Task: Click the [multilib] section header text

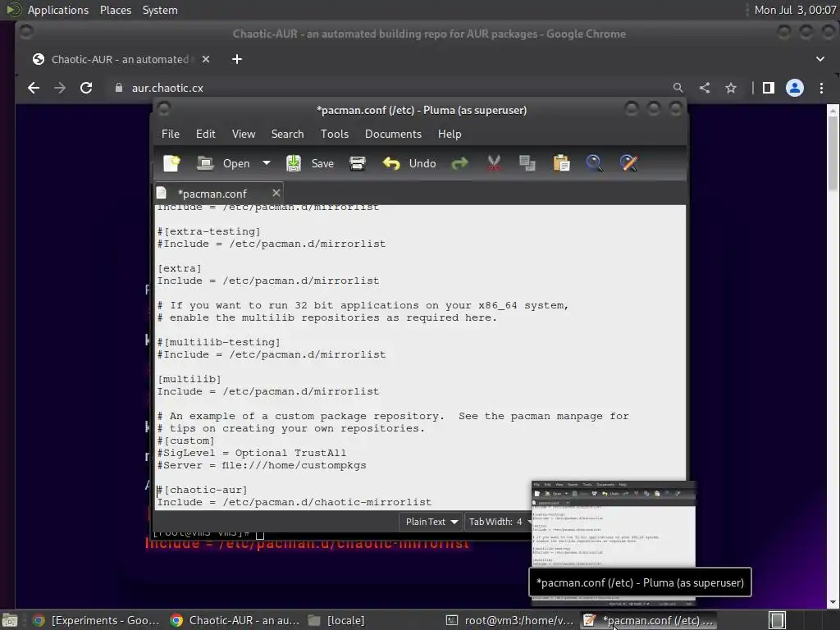Action: (x=189, y=379)
